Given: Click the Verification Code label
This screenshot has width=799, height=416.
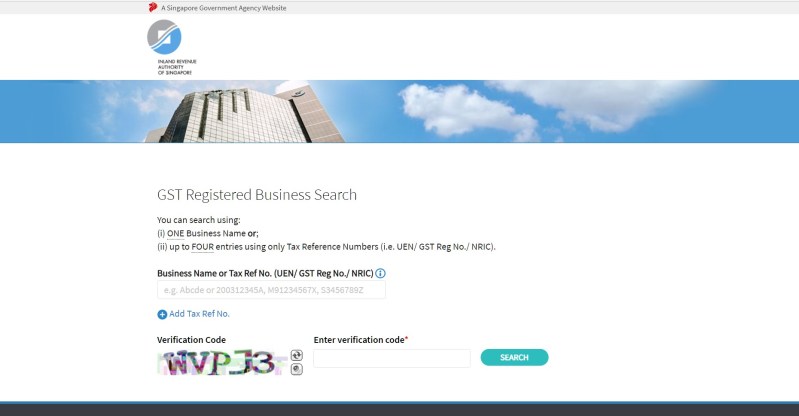Looking at the screenshot, I should click(x=191, y=340).
